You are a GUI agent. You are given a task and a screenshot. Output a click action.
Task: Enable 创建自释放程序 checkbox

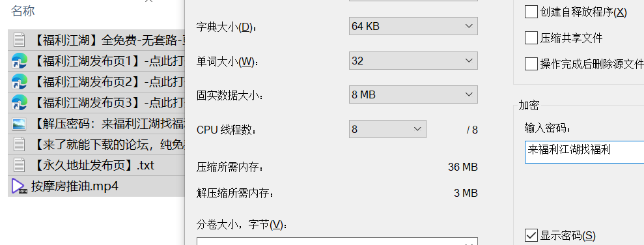tap(531, 12)
